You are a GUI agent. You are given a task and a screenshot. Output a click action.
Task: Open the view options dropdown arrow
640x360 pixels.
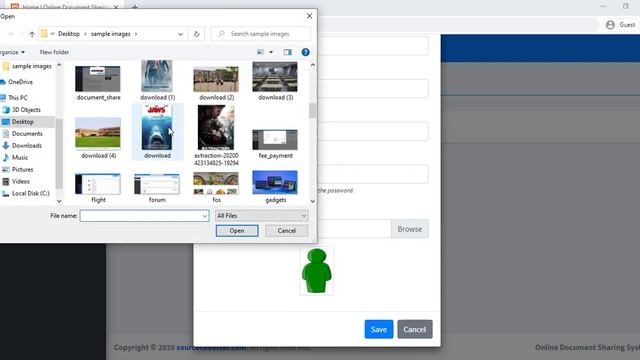pyautogui.click(x=271, y=52)
